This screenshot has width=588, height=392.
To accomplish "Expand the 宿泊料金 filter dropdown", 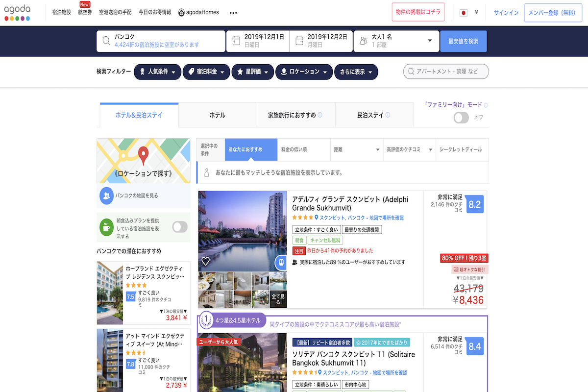I will (x=206, y=72).
